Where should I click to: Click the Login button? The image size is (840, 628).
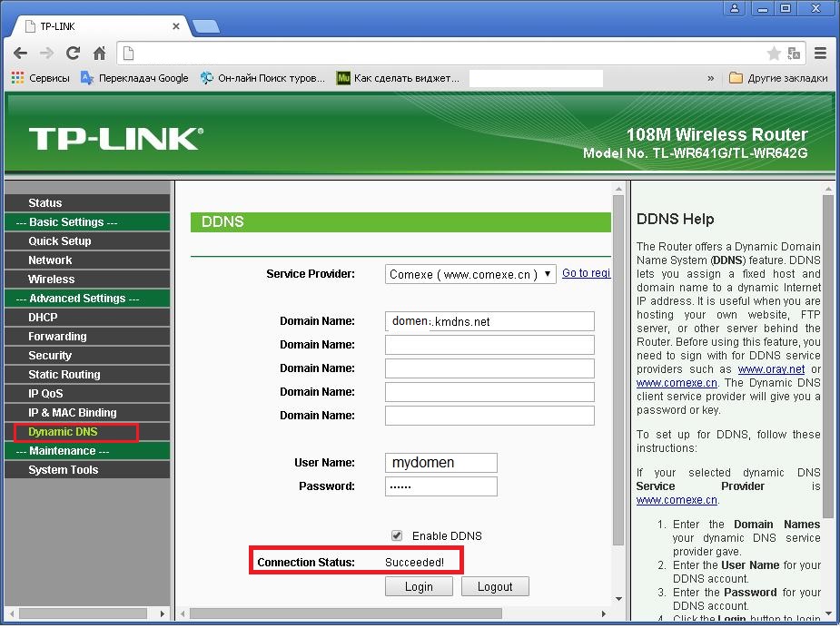[419, 585]
